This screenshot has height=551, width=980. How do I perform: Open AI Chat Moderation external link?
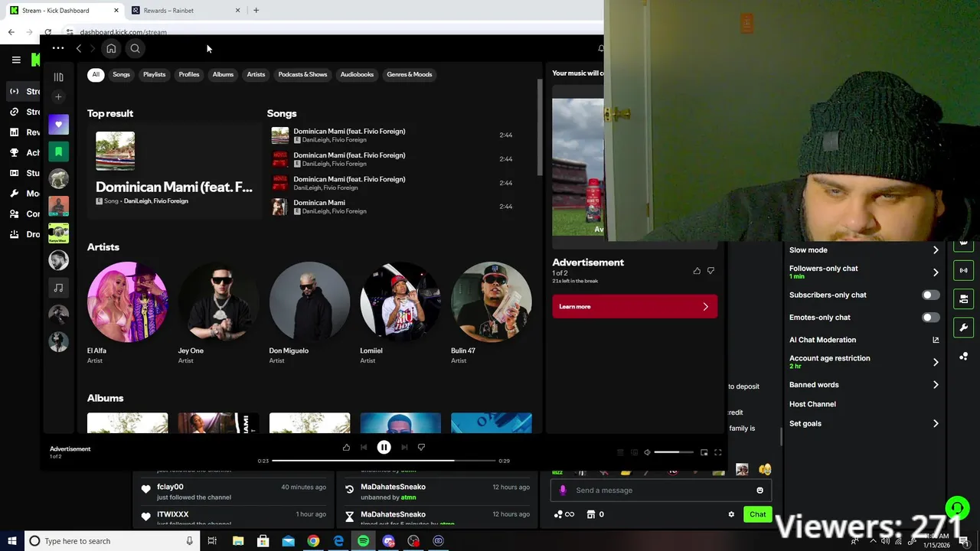click(x=936, y=340)
